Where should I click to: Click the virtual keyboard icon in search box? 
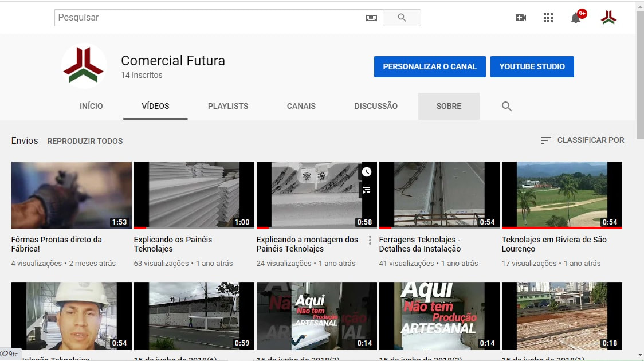[371, 18]
